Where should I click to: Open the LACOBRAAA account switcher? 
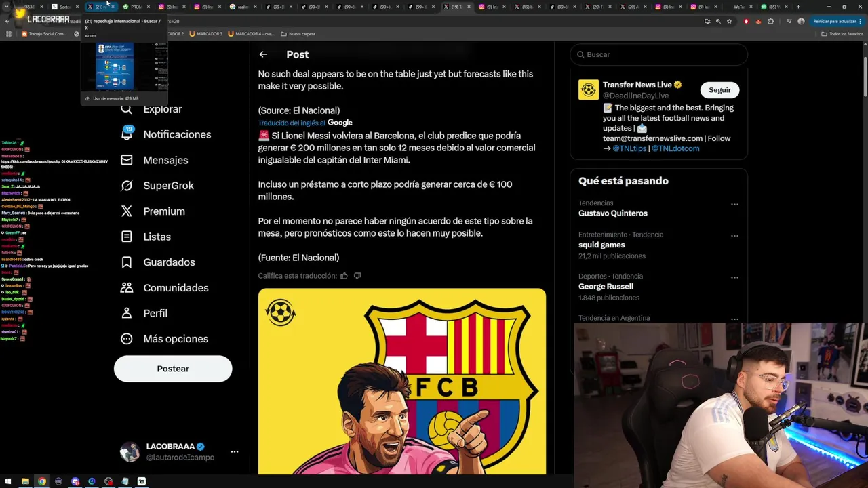pyautogui.click(x=177, y=452)
